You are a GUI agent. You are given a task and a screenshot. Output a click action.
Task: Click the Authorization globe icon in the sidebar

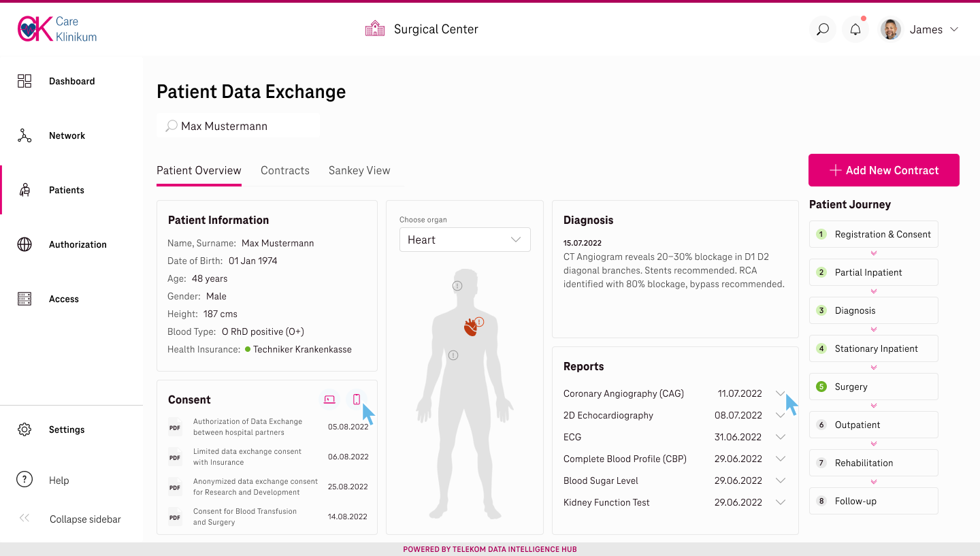24,244
